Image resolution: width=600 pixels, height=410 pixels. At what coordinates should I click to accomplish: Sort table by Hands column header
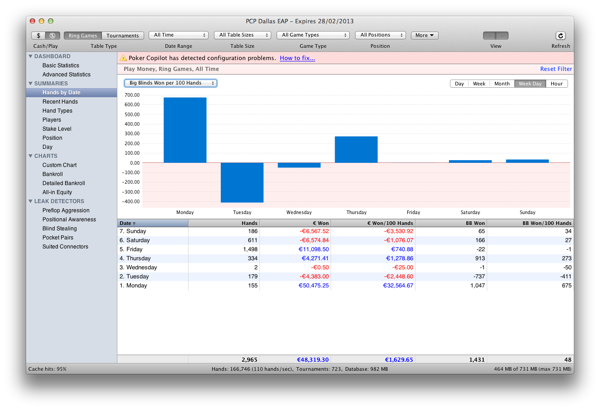(x=224, y=223)
